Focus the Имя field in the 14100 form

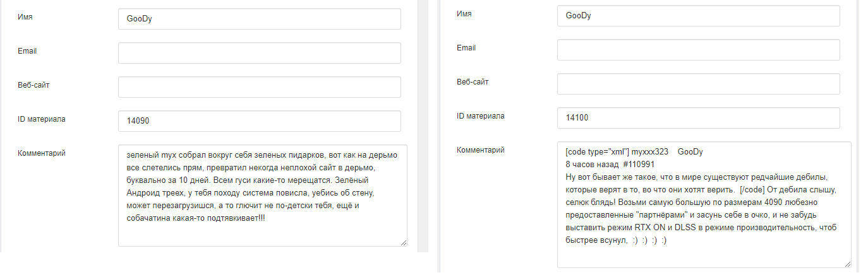(698, 16)
